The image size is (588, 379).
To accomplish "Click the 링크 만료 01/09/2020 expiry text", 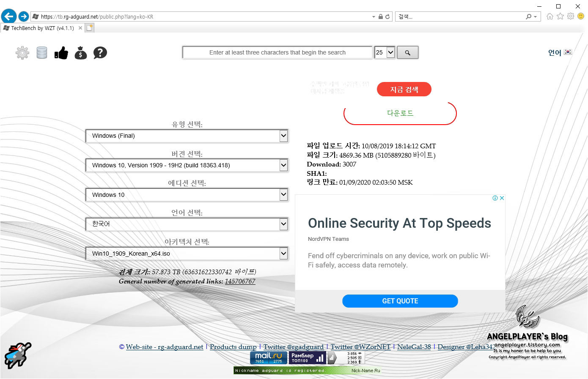I will click(x=360, y=183).
